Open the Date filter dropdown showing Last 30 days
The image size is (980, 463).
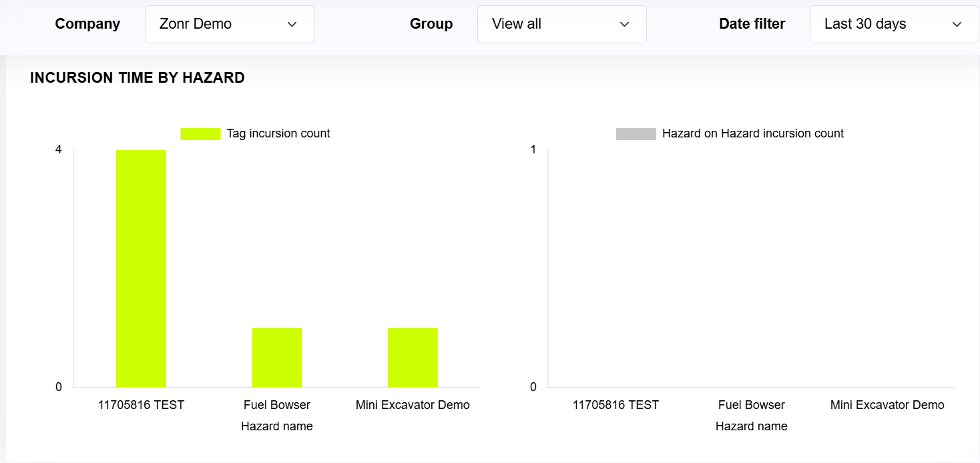(x=894, y=24)
